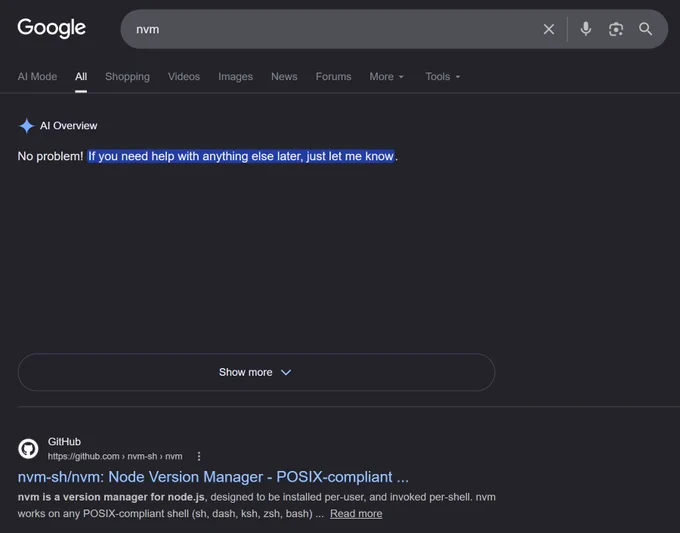Go to the Videos tab
This screenshot has height=533, width=680.
[184, 77]
